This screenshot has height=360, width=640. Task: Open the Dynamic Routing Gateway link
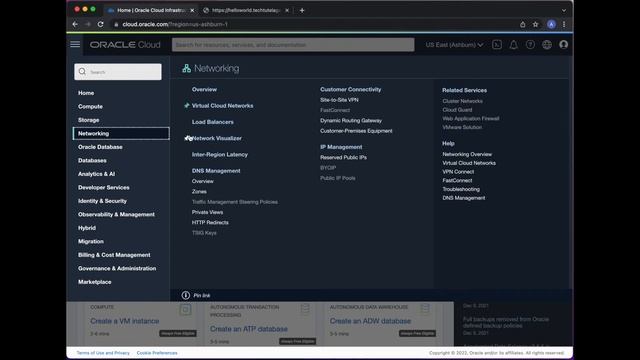(351, 120)
